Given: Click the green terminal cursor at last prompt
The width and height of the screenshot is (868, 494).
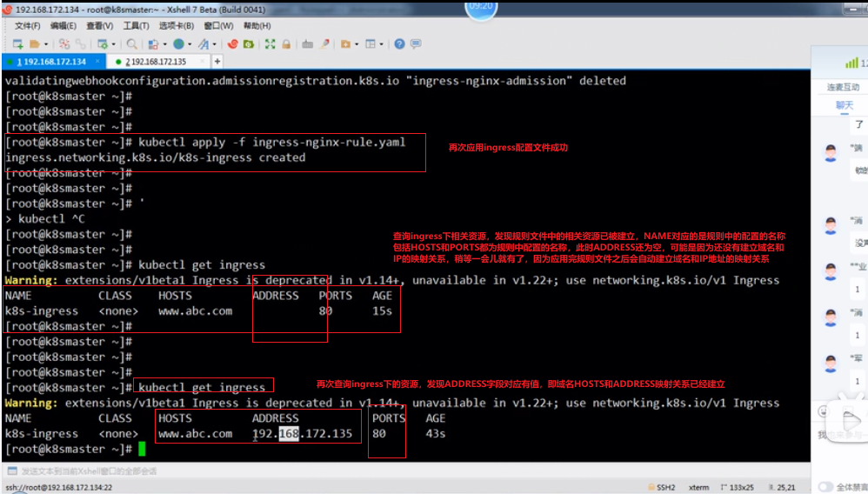Looking at the screenshot, I should click(x=142, y=449).
